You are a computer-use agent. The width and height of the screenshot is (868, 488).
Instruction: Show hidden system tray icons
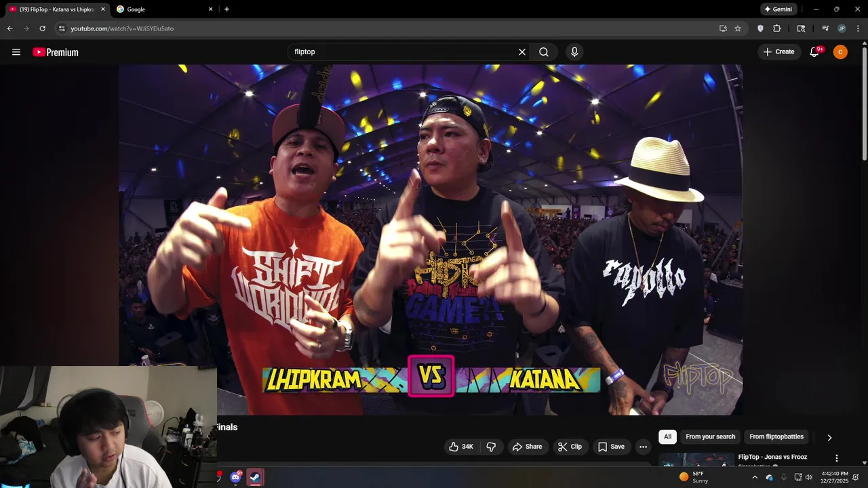pos(755,477)
